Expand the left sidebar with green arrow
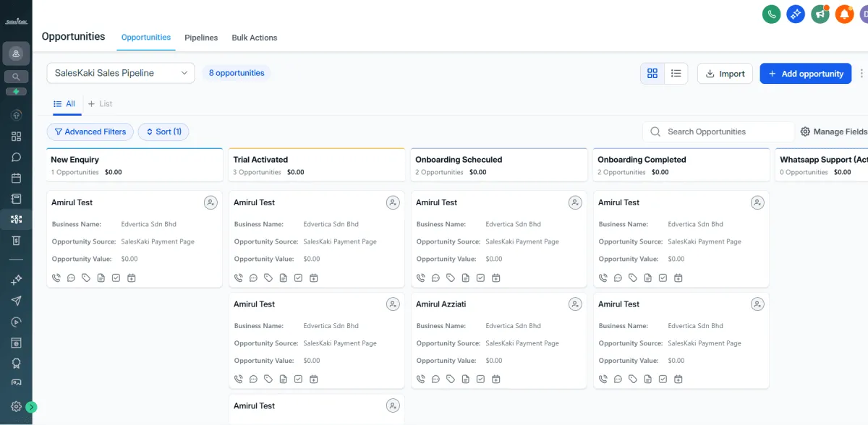This screenshot has height=425, width=868. click(31, 407)
